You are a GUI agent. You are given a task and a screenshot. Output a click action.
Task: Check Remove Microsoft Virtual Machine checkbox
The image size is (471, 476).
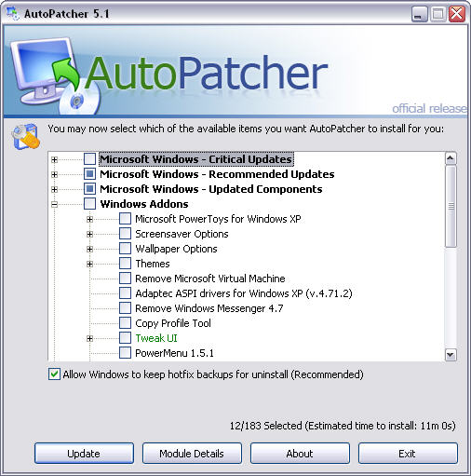125,279
